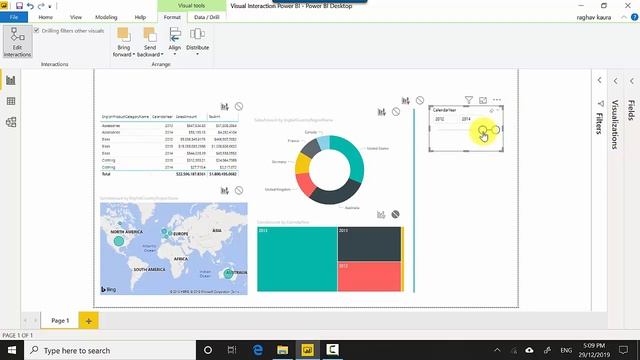Set map visual interaction to None
The image size is (640, 360).
click(x=239, y=190)
